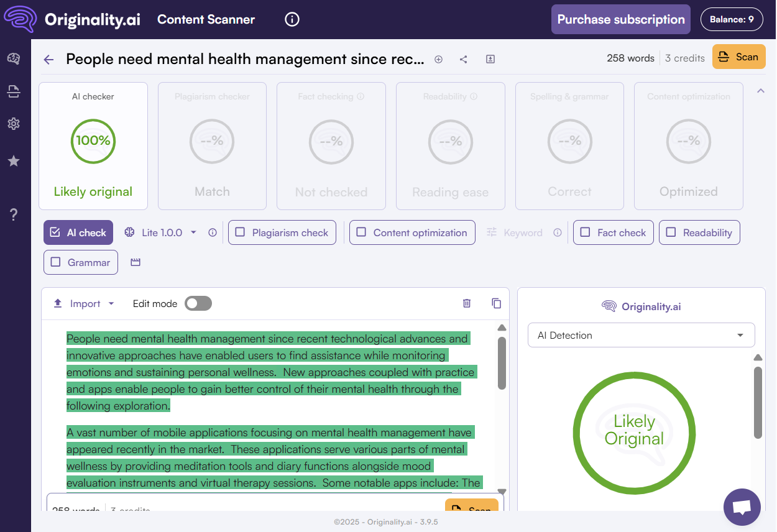Screen dimensions: 777x532
Task: Click the 258 words count at top
Action: (x=630, y=58)
